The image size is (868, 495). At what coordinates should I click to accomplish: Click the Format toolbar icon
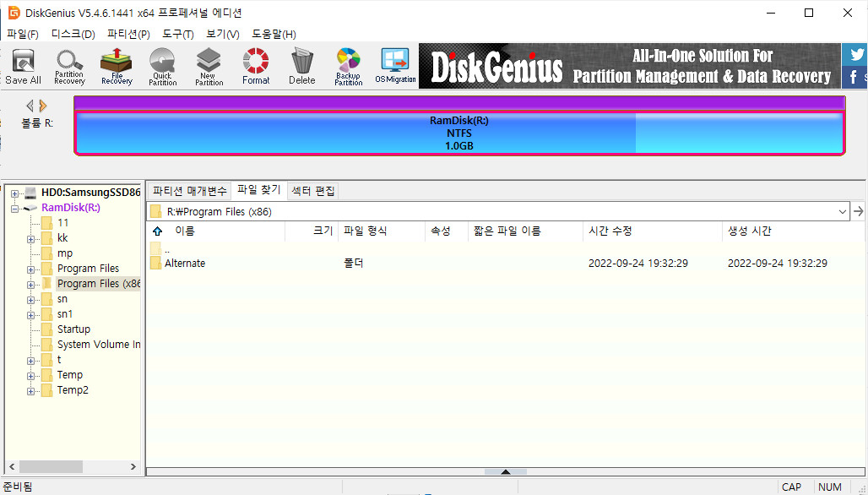point(256,67)
